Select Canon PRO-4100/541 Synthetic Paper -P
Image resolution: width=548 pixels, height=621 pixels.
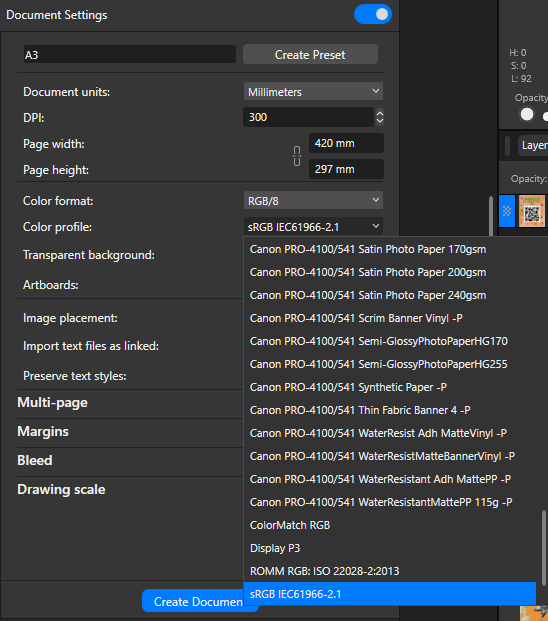pos(390,387)
